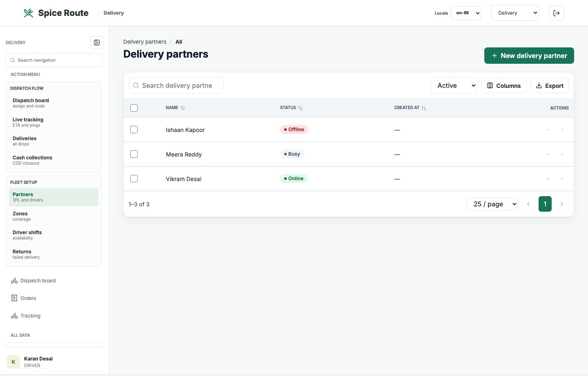Image resolution: width=588 pixels, height=376 pixels.
Task: Click the search icon in delivery partner search
Action: (x=136, y=85)
